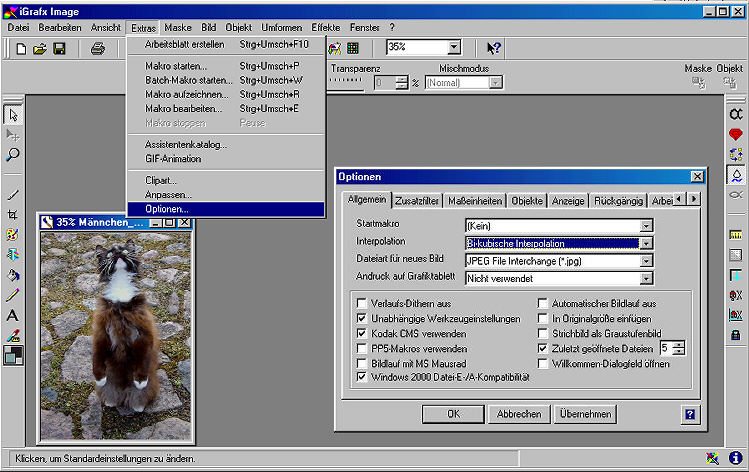The image size is (749, 472).
Task: Open the zoom percentage dropdown
Action: tap(453, 47)
